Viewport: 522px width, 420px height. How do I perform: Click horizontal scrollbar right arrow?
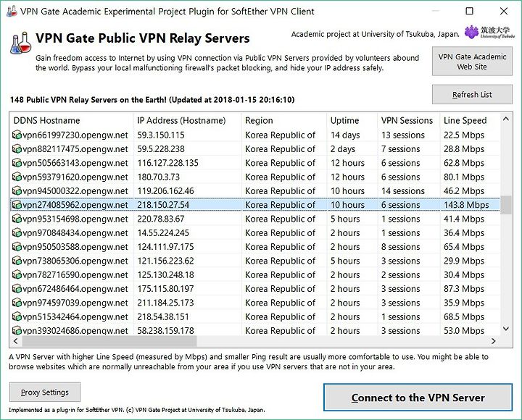click(x=494, y=341)
